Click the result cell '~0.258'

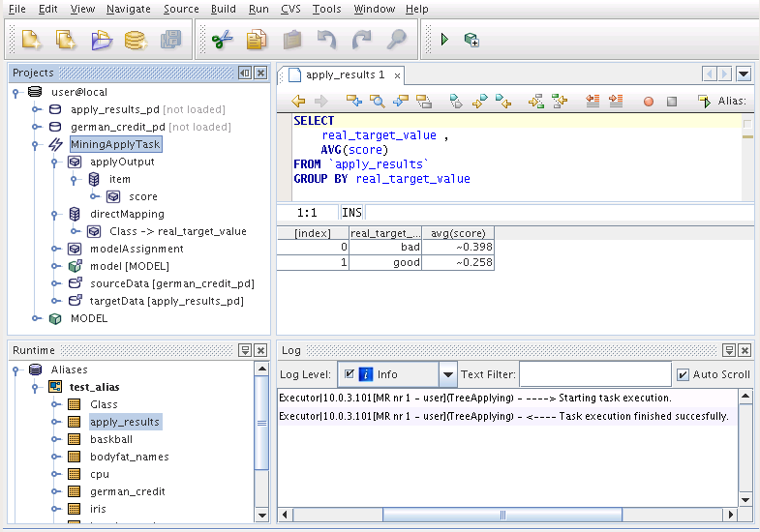point(458,262)
